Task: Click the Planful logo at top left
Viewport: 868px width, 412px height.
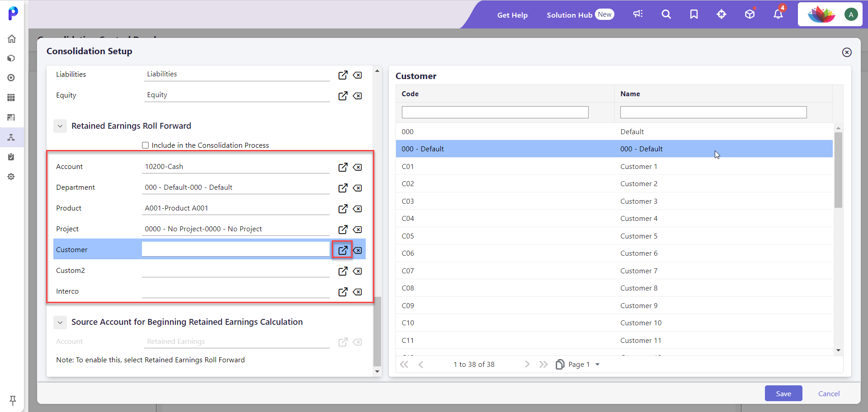Action: [x=13, y=13]
